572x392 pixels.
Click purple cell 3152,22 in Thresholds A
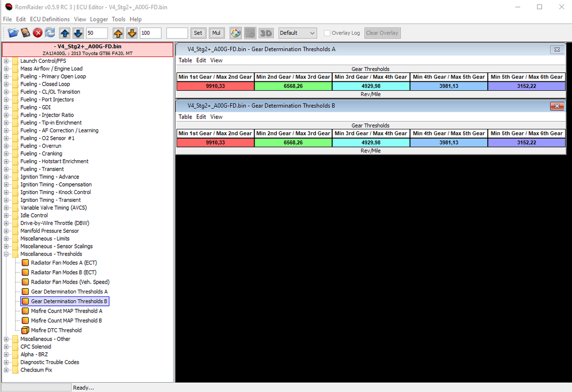click(526, 86)
